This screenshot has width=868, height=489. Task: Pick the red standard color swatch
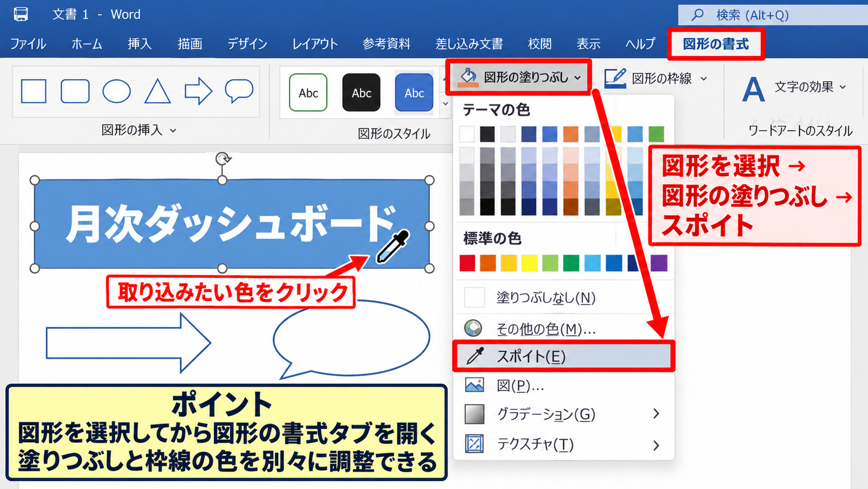pos(467,263)
